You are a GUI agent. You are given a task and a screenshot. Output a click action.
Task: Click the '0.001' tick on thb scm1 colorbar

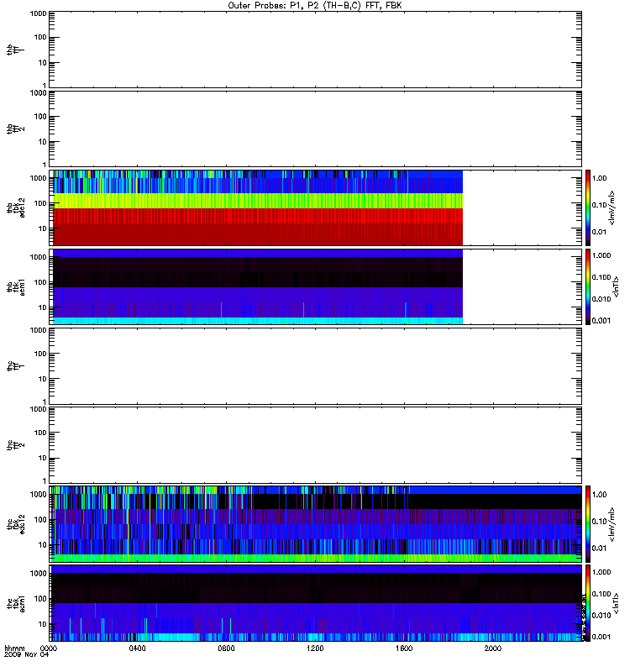pos(601,321)
